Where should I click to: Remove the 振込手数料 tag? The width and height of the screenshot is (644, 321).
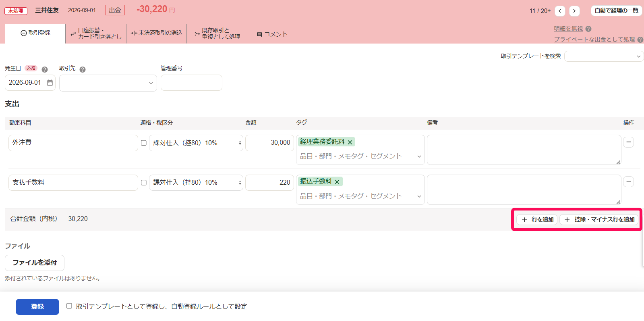pos(337,182)
